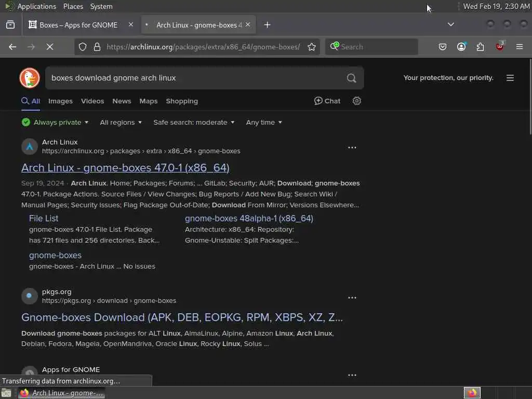The width and height of the screenshot is (532, 399).
Task: Open site info via the padlock icon
Action: click(x=97, y=47)
